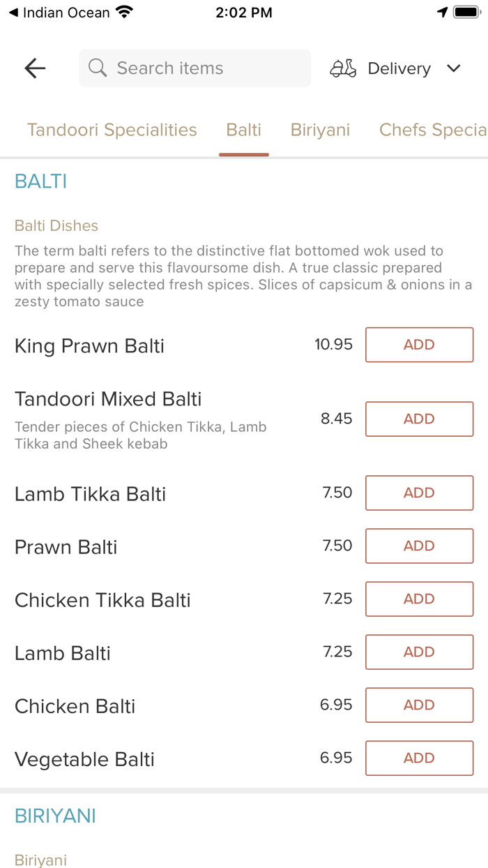Tap the back arrow icon
488x868 pixels.
[35, 68]
